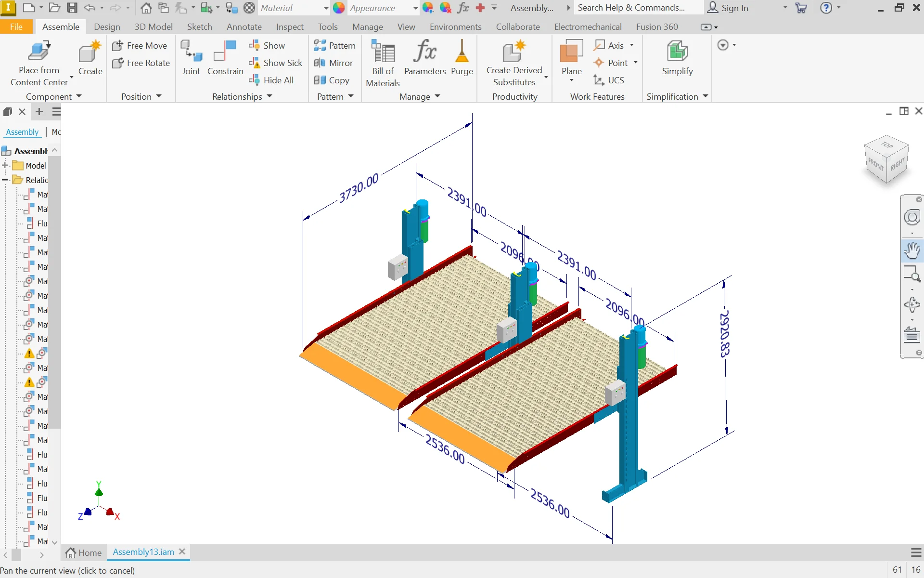Switch to Assembly13.iam document tab
Image resolution: width=924 pixels, height=578 pixels.
coord(143,552)
